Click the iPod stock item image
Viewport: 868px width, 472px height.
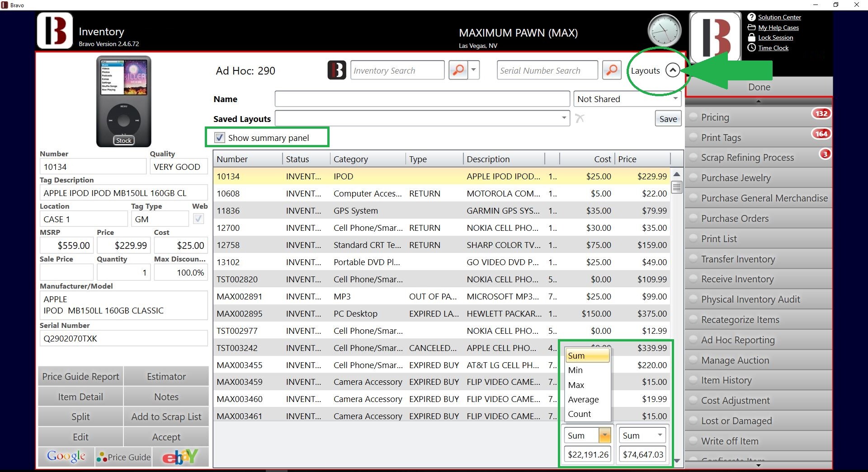tap(123, 101)
